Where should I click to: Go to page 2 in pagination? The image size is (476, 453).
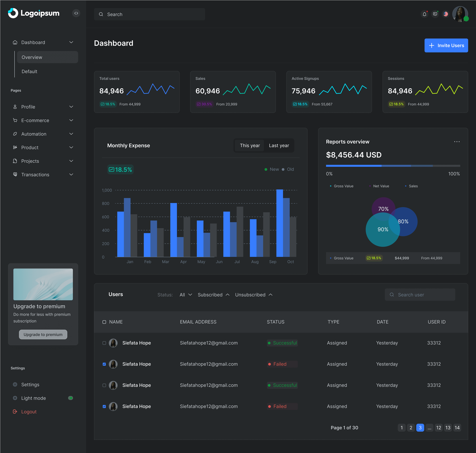pyautogui.click(x=411, y=428)
